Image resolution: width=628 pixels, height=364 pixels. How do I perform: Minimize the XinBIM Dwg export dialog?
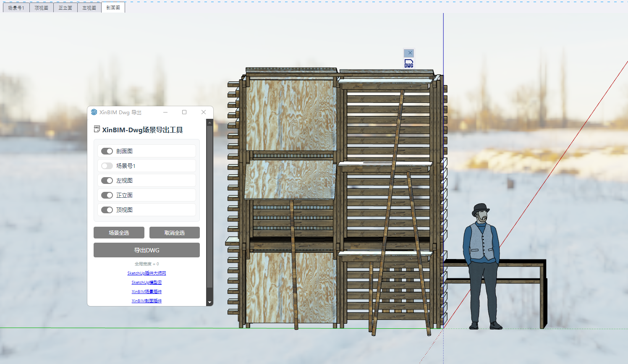tap(165, 112)
